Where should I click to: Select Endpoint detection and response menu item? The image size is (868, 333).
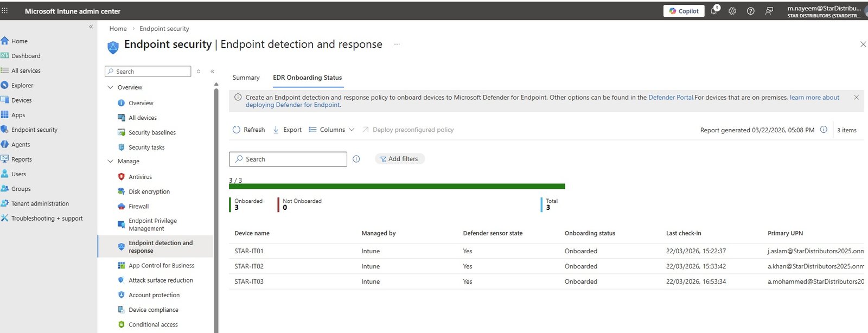(x=155, y=247)
